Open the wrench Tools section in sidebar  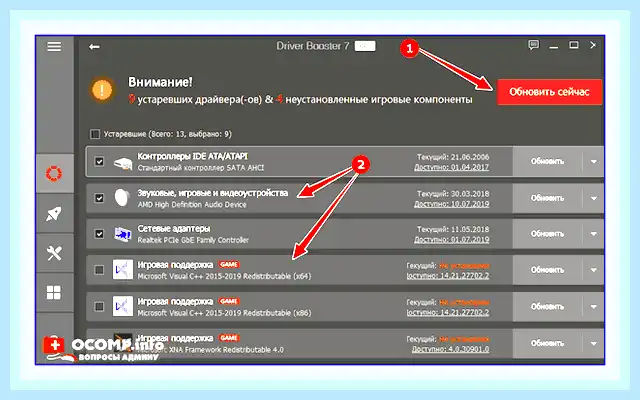[54, 253]
